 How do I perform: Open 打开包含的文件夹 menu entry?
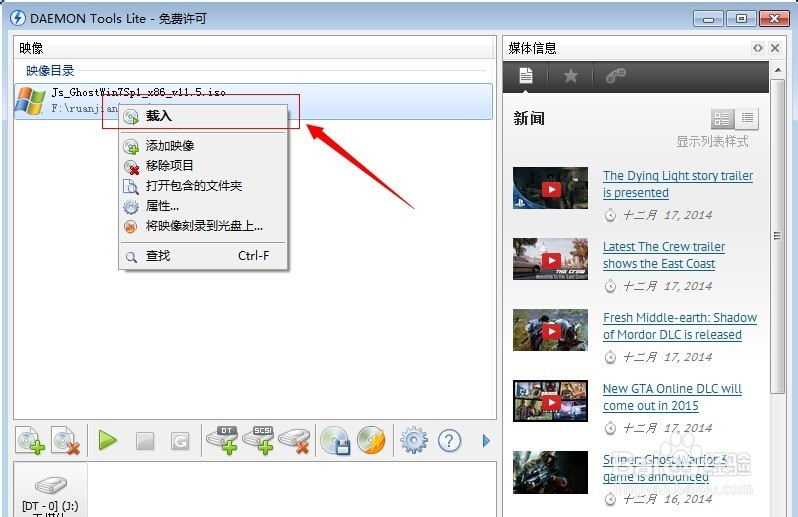(x=203, y=186)
